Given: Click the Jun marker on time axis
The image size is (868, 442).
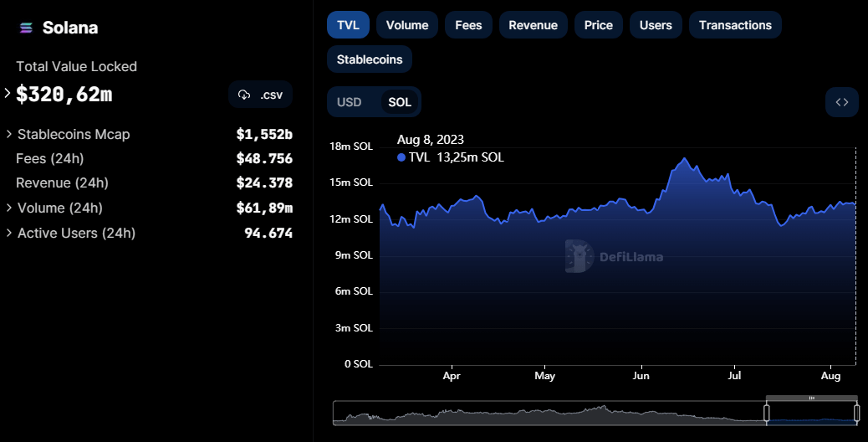Looking at the screenshot, I should [x=641, y=376].
